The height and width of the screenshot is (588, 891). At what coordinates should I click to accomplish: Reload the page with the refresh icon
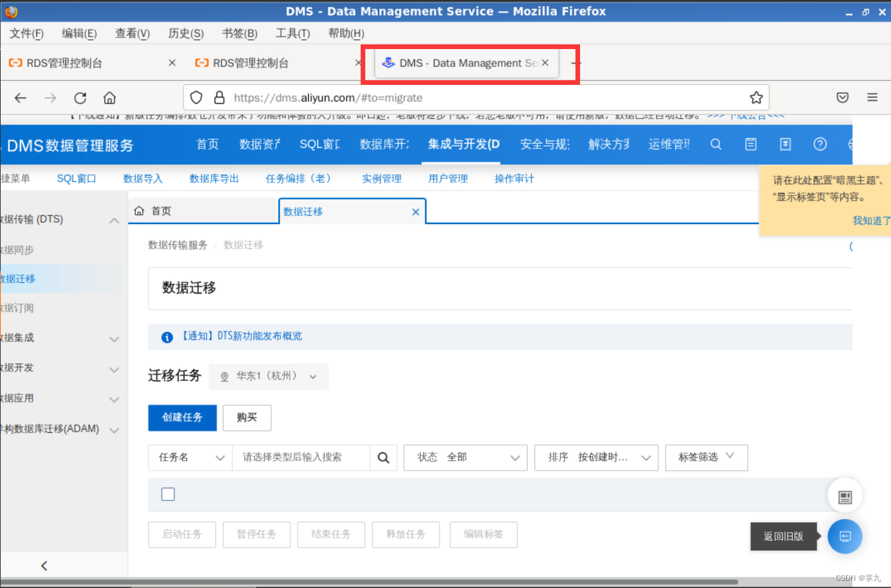[x=80, y=98]
